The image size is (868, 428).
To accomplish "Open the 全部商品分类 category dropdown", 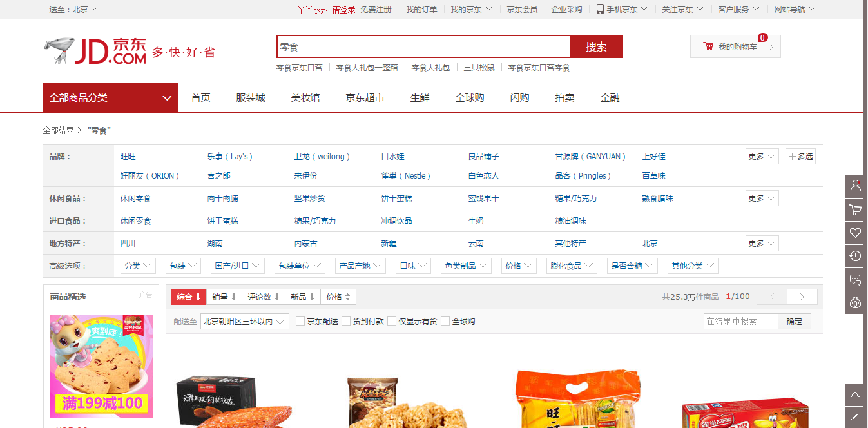I will [x=111, y=98].
